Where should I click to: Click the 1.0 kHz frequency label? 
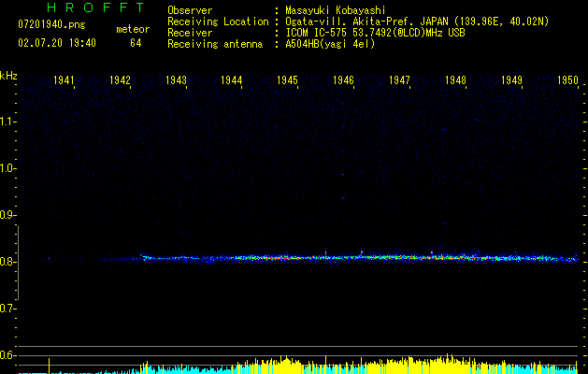7,168
